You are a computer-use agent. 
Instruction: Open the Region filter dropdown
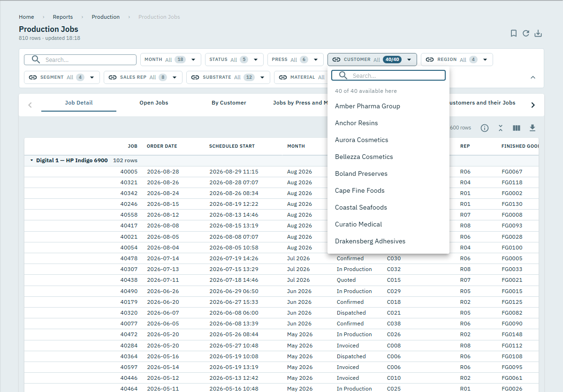click(x=457, y=60)
